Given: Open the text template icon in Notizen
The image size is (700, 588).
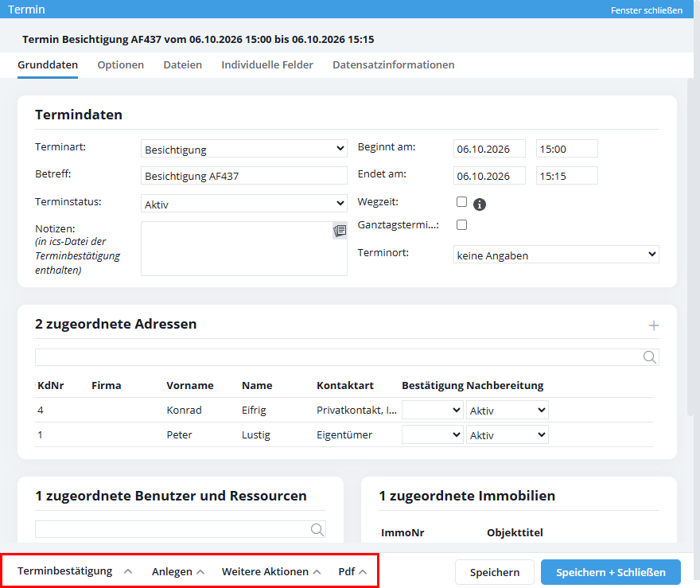Looking at the screenshot, I should (340, 231).
